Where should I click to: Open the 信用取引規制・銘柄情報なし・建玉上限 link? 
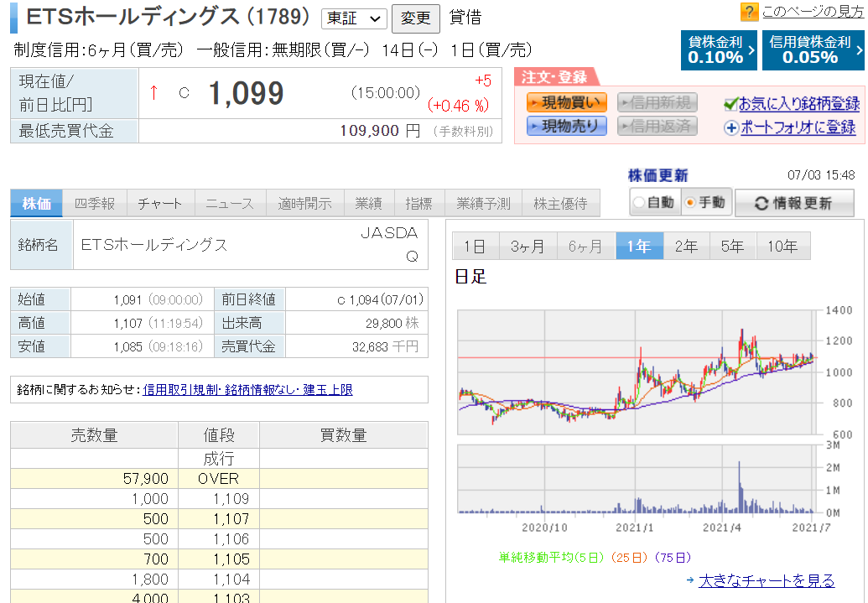coord(247,390)
